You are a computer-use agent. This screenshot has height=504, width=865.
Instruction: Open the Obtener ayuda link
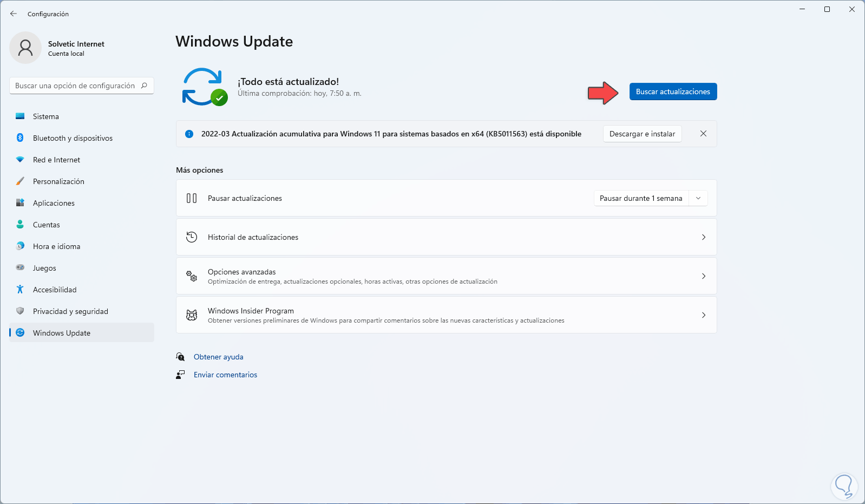pyautogui.click(x=219, y=357)
